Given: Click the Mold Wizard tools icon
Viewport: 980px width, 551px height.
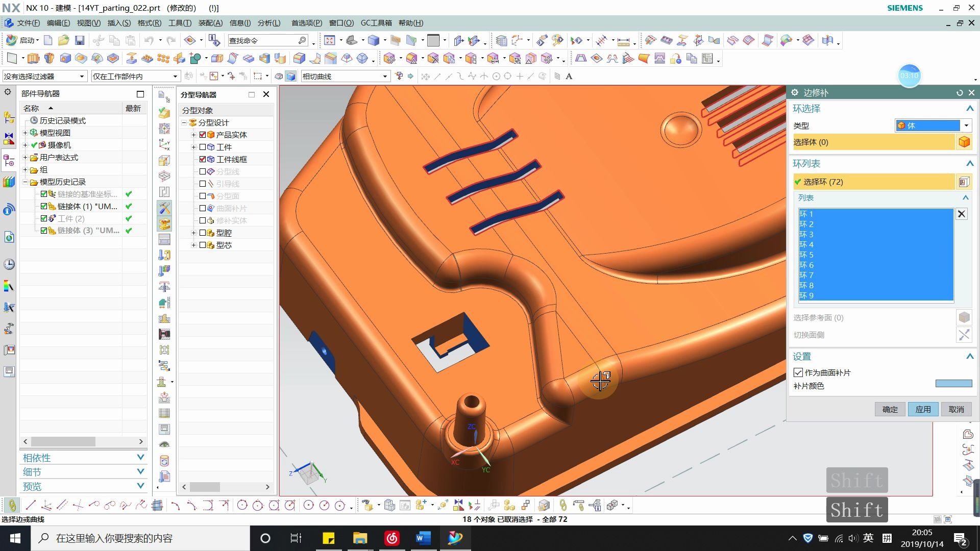Looking at the screenshot, I should click(164, 208).
